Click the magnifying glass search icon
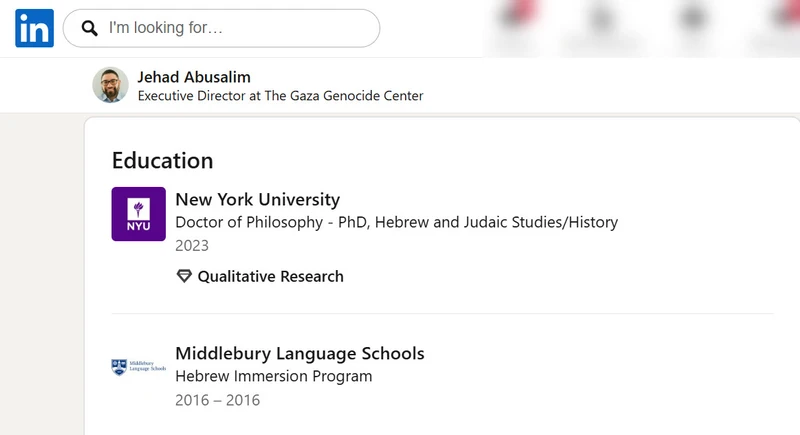The height and width of the screenshot is (435, 800). coord(89,28)
